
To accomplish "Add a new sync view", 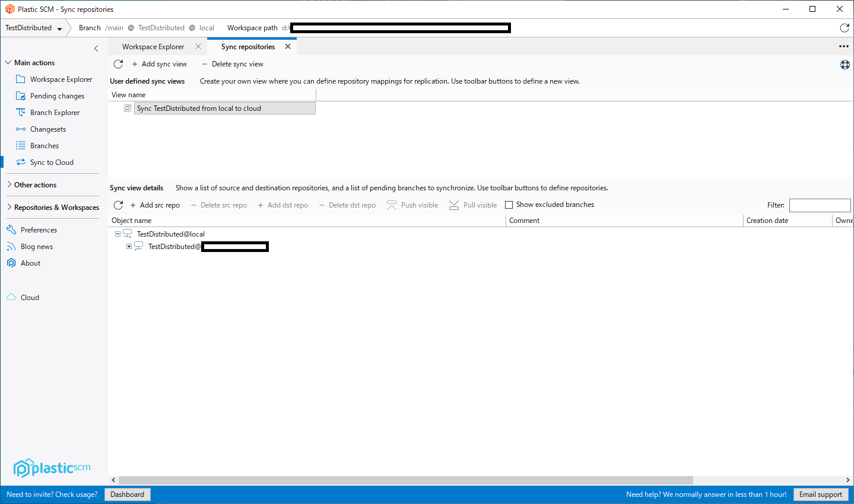I will 159,64.
